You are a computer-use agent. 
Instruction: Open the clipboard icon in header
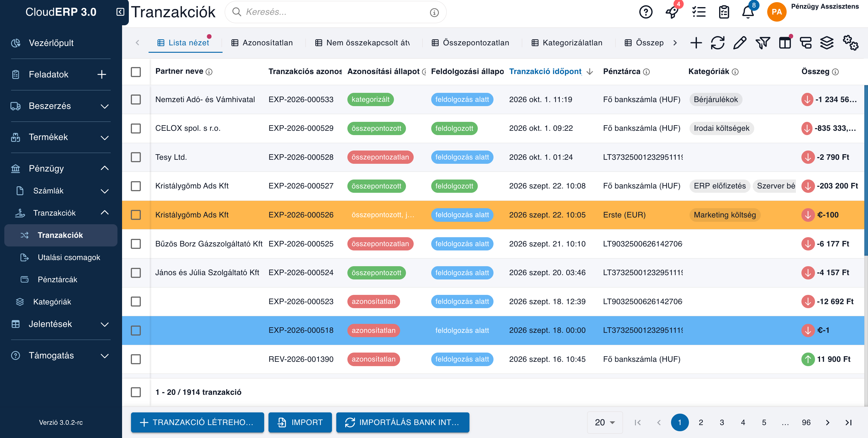[x=724, y=12]
